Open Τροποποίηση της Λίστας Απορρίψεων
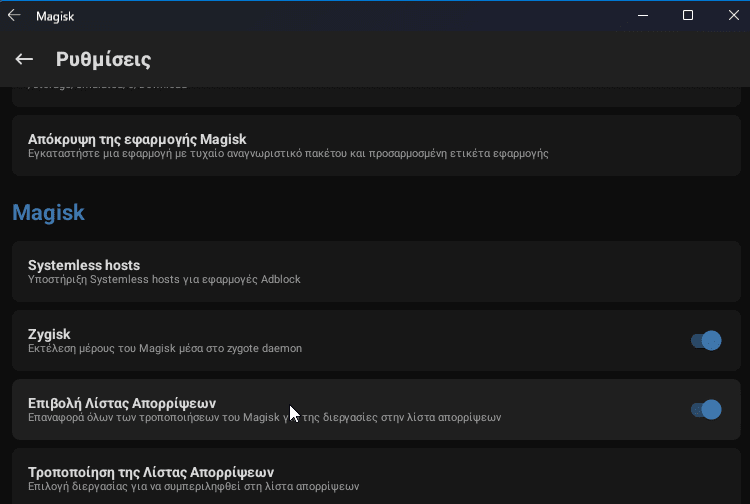The image size is (750, 504). (376, 476)
